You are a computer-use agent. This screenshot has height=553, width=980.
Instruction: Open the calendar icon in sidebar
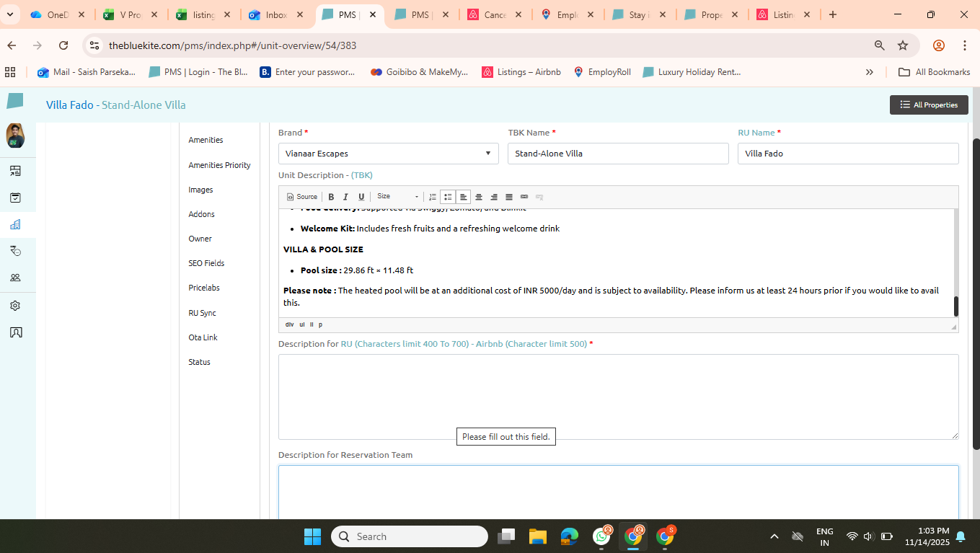(x=15, y=198)
